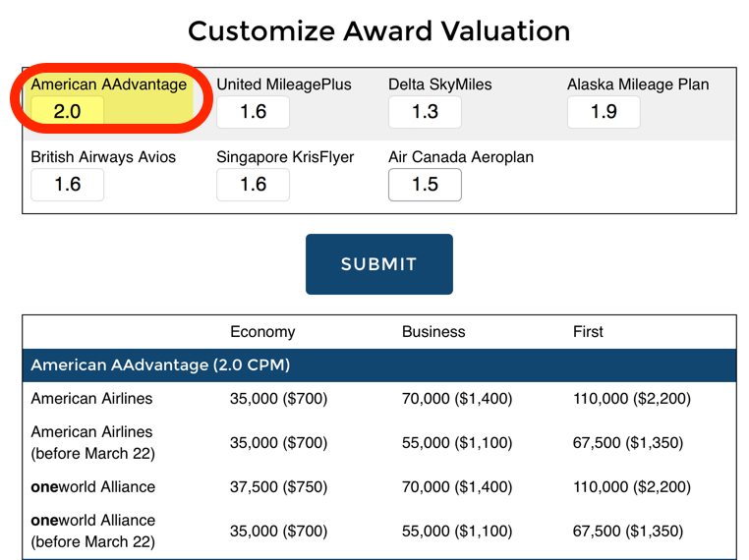749x560 pixels.
Task: Click the Air Canada Aeroplan field
Action: [425, 185]
